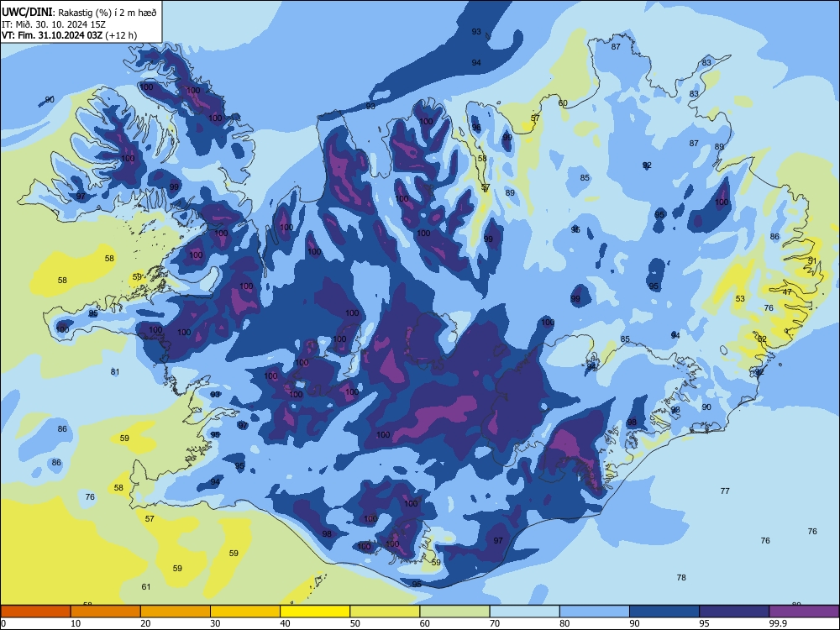
Task: Click the '10' legend scale label
Action: 76,623
